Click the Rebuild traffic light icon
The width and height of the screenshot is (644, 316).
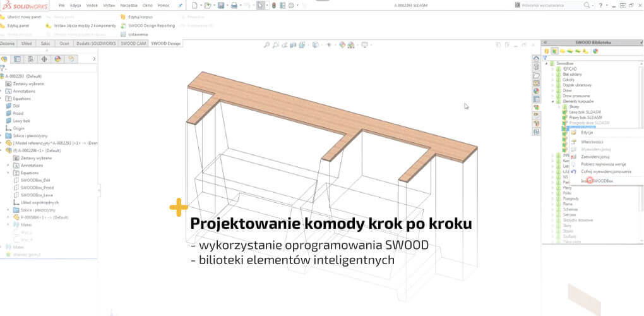[275, 6]
